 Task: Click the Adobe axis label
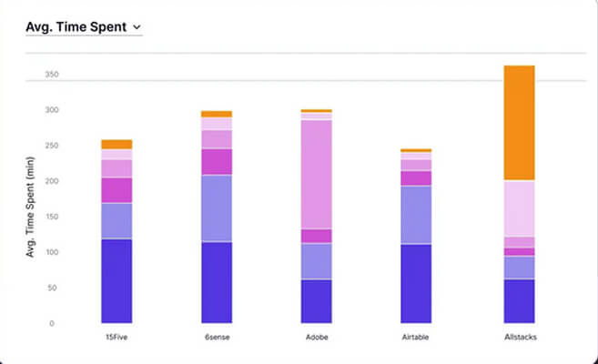point(317,337)
